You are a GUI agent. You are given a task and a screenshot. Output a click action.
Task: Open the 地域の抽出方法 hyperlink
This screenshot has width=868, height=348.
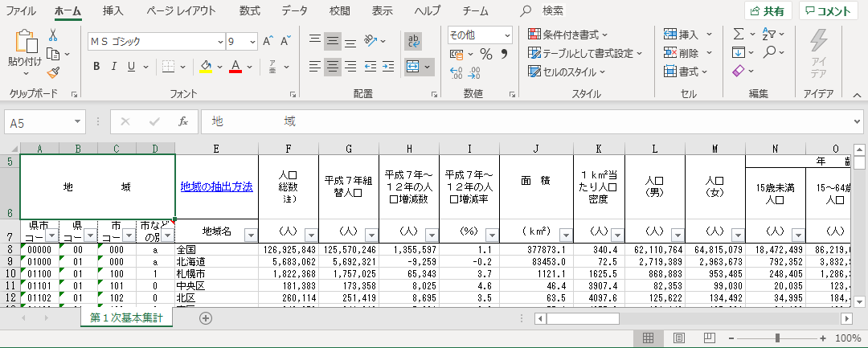[216, 186]
